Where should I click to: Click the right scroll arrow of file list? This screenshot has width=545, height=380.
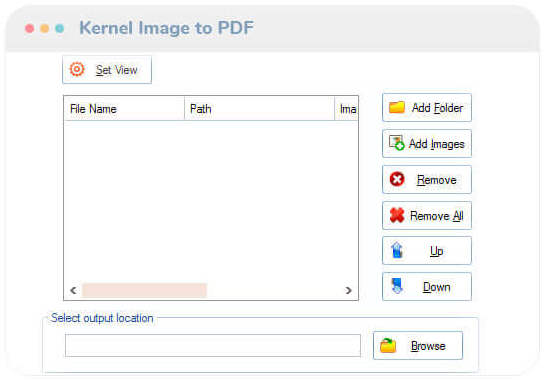pyautogui.click(x=348, y=290)
